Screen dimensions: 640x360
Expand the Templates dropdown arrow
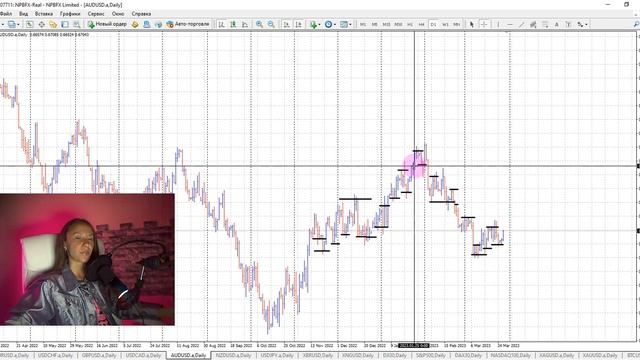pyautogui.click(x=350, y=24)
